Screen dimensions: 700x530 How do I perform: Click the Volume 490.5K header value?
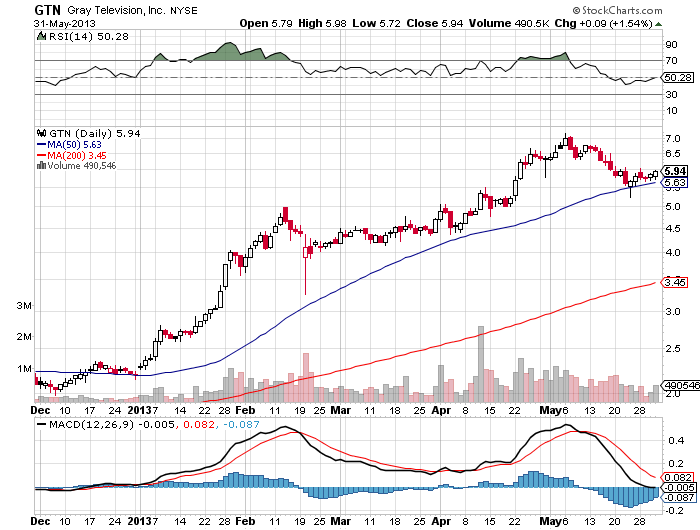tap(509, 23)
